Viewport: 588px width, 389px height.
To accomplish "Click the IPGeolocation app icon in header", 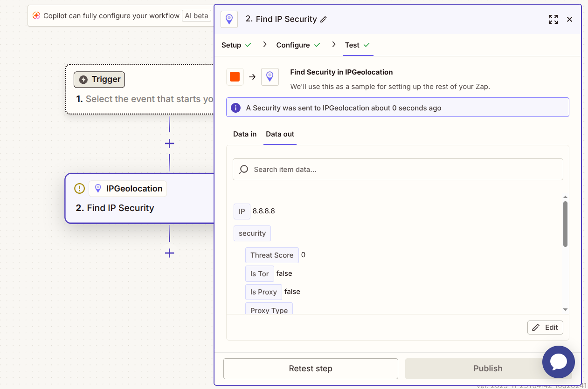I will tap(229, 19).
